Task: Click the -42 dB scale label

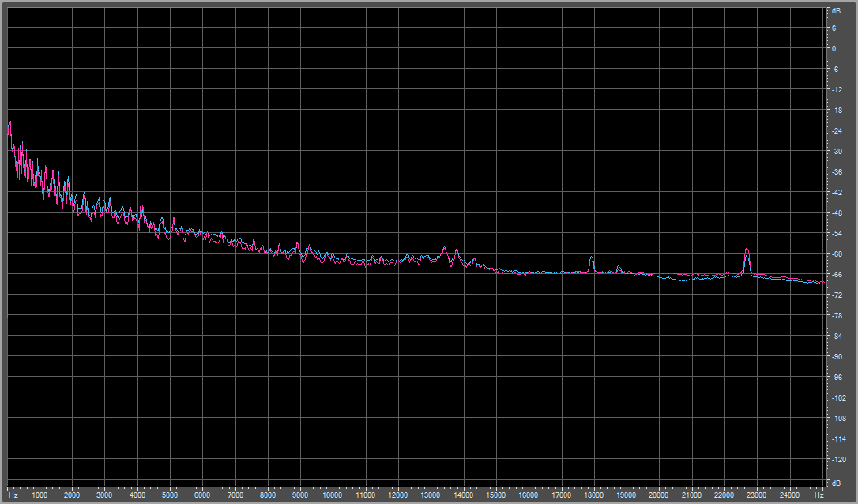Action: point(837,192)
